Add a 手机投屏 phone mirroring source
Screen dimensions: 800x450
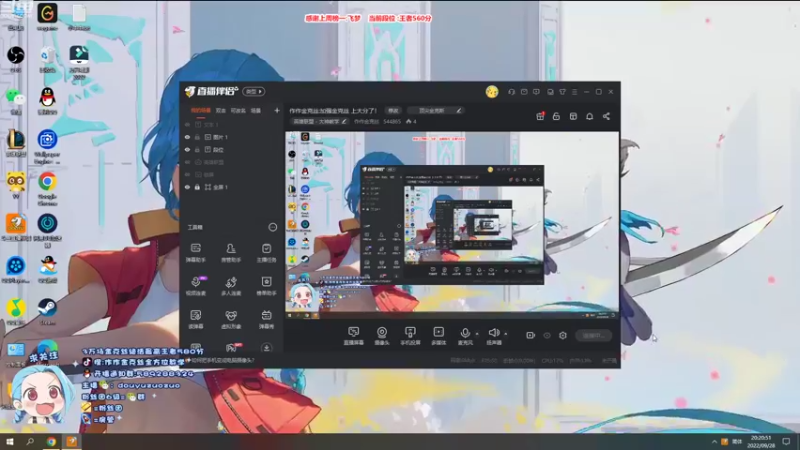point(410,336)
